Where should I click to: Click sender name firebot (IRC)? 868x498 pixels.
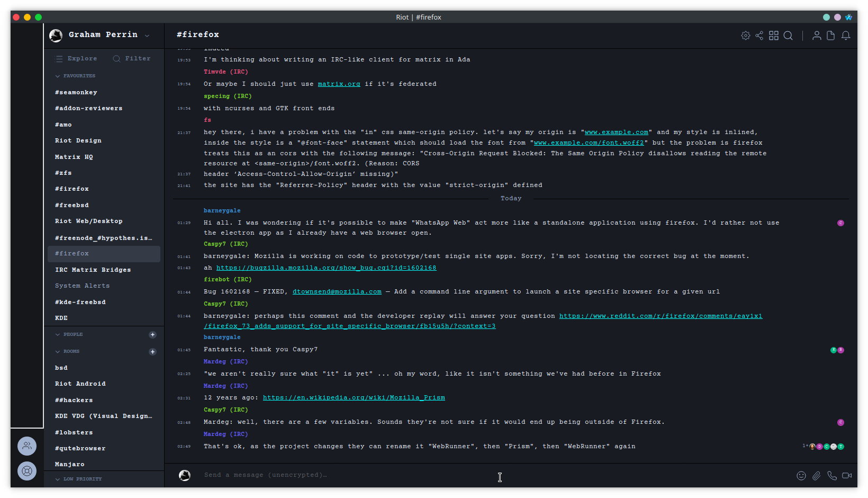228,280
